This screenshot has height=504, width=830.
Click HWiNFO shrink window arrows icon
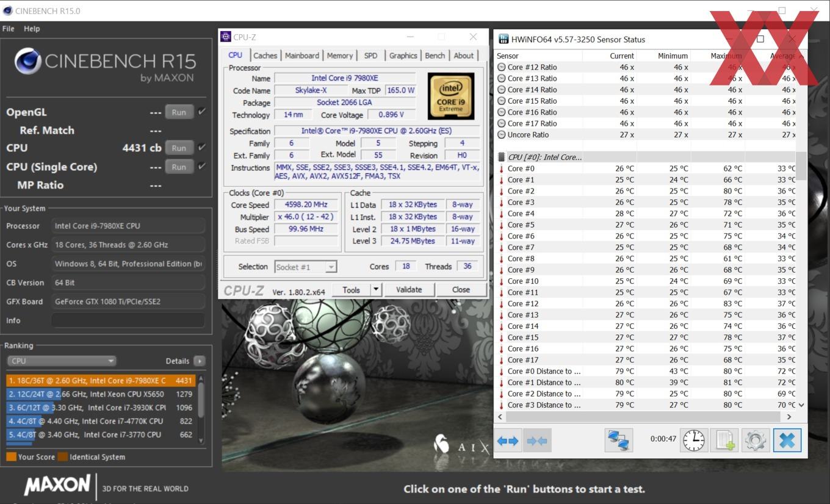[537, 441]
